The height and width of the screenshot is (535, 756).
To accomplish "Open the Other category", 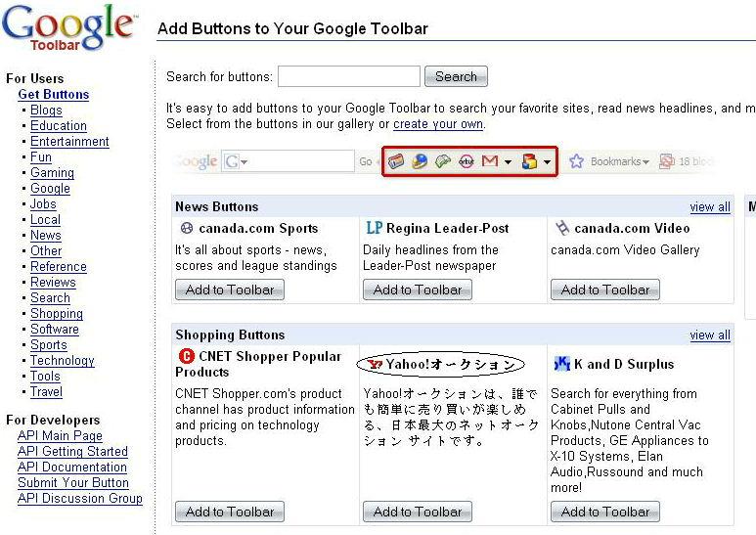I will tap(46, 251).
